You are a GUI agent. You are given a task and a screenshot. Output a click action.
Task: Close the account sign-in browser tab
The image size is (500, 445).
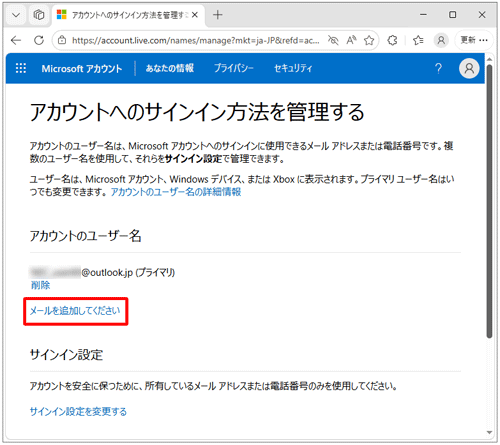[195, 15]
